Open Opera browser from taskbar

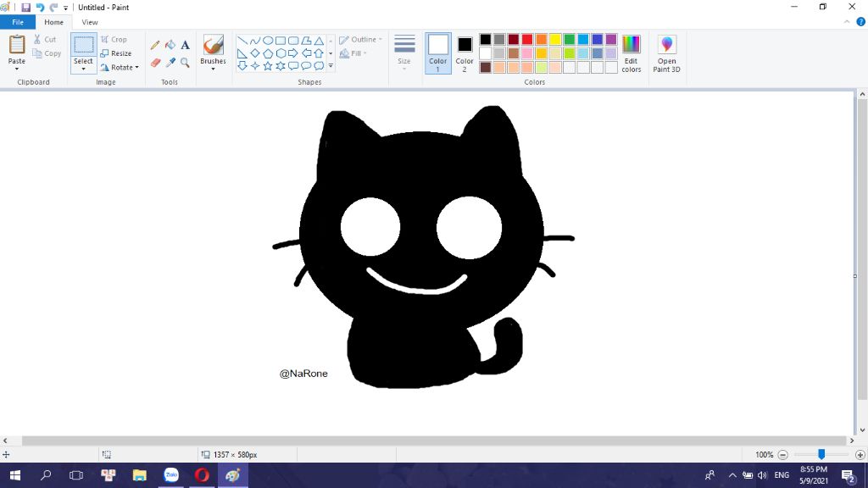[x=202, y=475]
